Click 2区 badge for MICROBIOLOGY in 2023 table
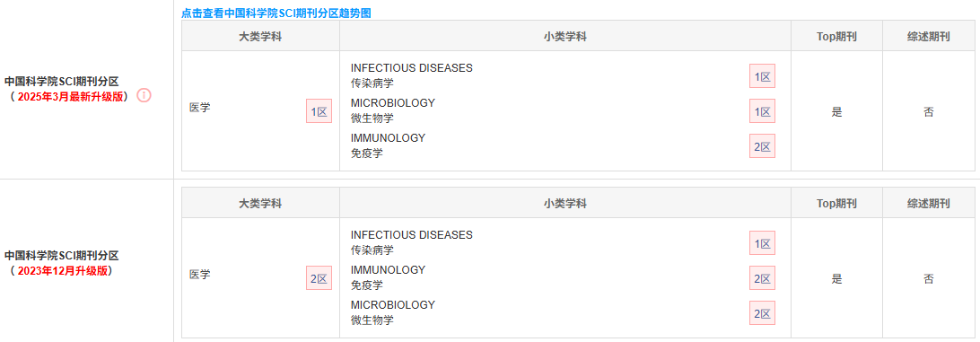Image resolution: width=980 pixels, height=342 pixels. pyautogui.click(x=762, y=313)
